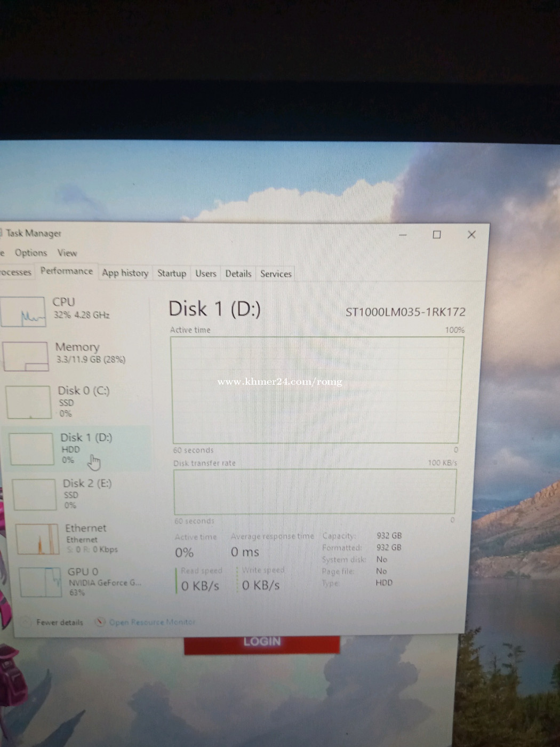Click the Ethernet activity graph thumbnail
Viewport: 560px width, 747px height.
(37, 539)
